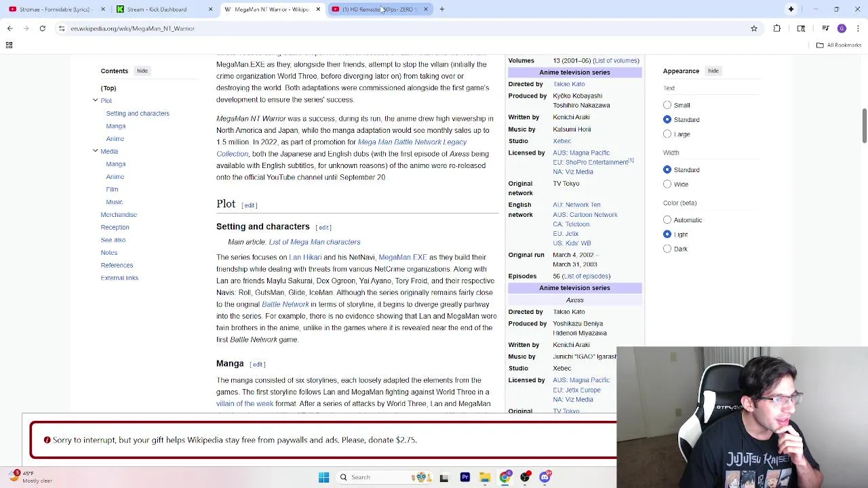868x488 pixels.
Task: Close the Stromae - Formidable tab
Action: (103, 9)
